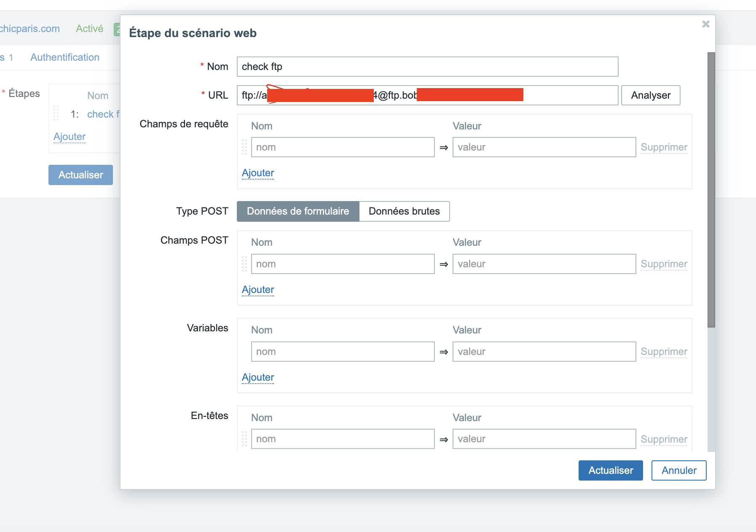This screenshot has width=756, height=532.
Task: Remove the Variables row via Supprimer
Action: tap(664, 352)
